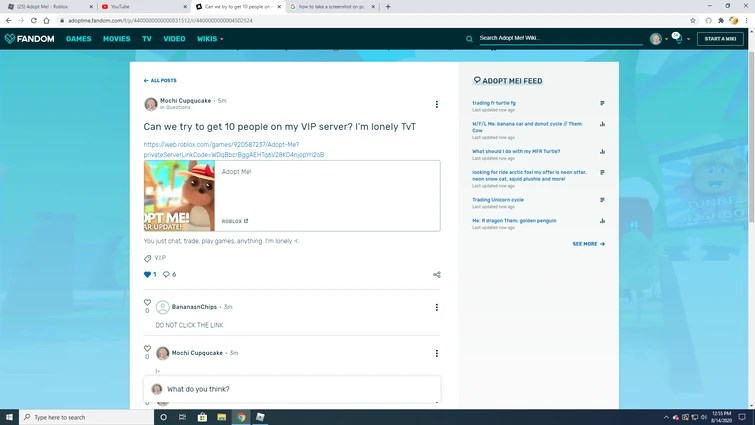
Task: Open the Fandom home logo
Action: click(29, 39)
